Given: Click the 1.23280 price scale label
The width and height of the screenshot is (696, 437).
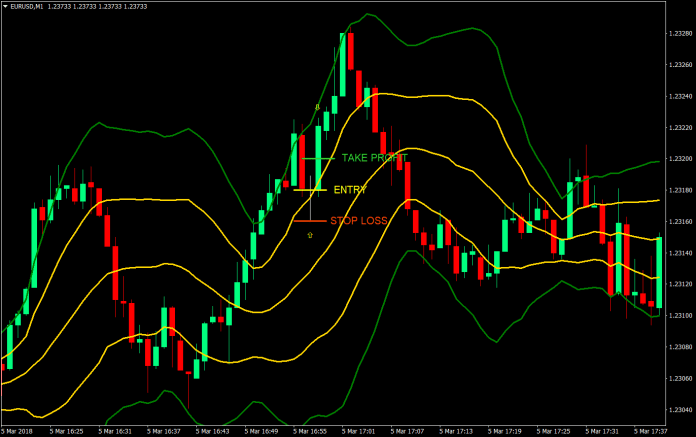Looking at the screenshot, I should 678,34.
